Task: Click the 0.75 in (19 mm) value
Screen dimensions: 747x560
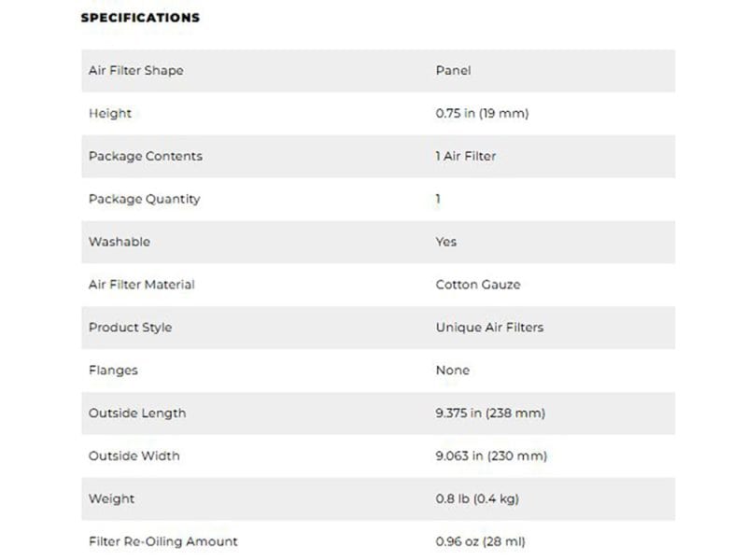Action: [482, 114]
